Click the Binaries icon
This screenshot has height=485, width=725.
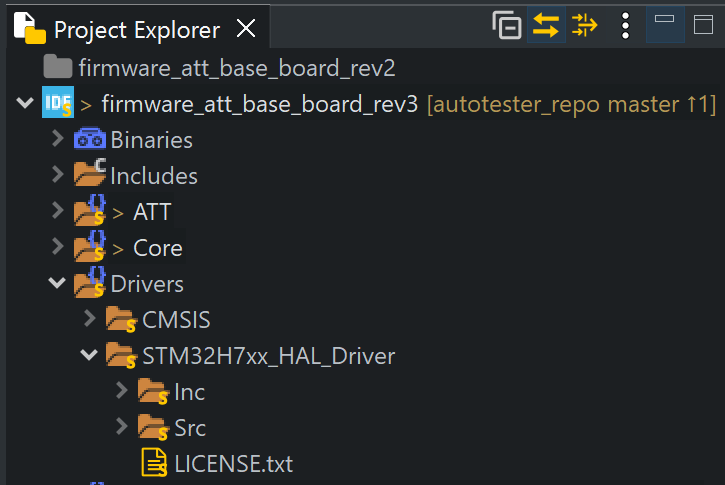[x=90, y=140]
